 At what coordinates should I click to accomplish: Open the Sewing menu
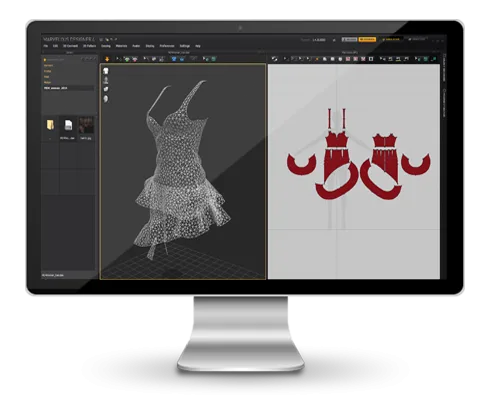106,46
